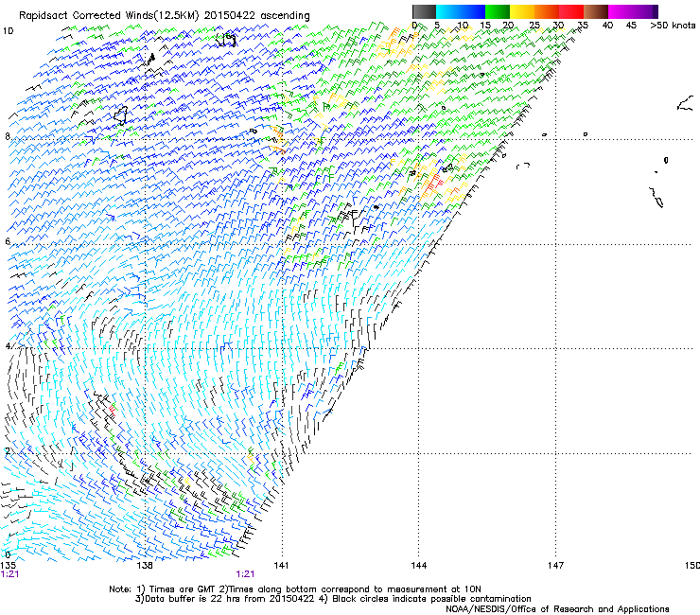Image resolution: width=700 pixels, height=615 pixels.
Task: Click the latitude label "10"
Action: (x=8, y=31)
